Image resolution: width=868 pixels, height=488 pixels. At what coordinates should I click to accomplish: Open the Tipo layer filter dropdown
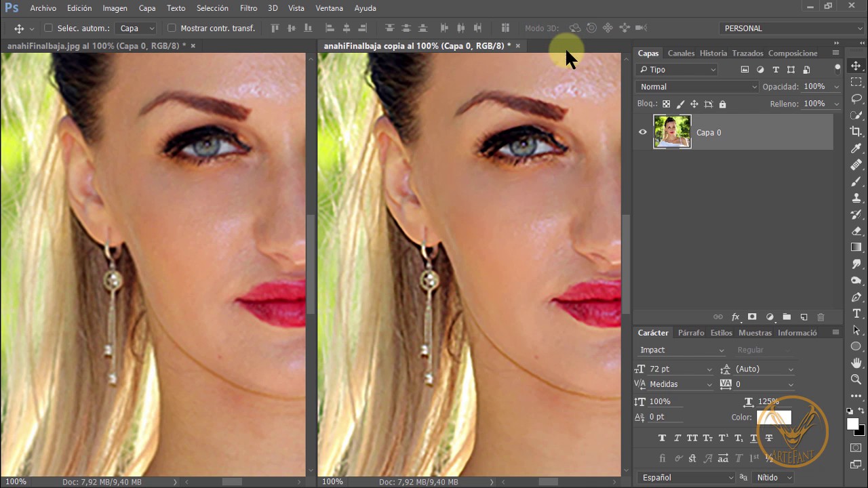coord(677,69)
